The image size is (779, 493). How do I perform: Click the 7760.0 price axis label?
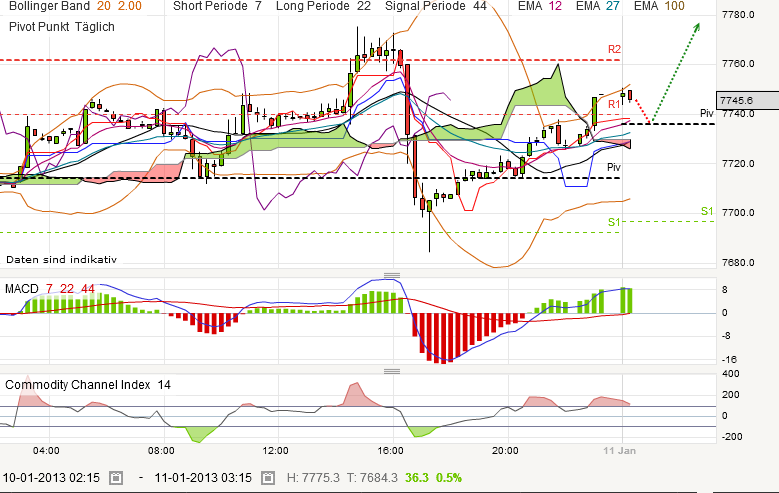(x=738, y=64)
